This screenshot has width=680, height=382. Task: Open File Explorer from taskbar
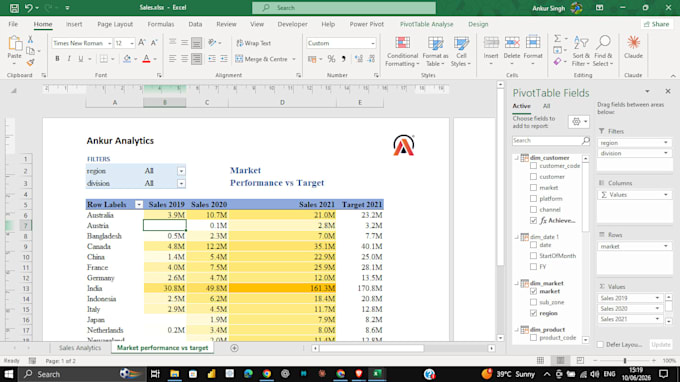(174, 374)
